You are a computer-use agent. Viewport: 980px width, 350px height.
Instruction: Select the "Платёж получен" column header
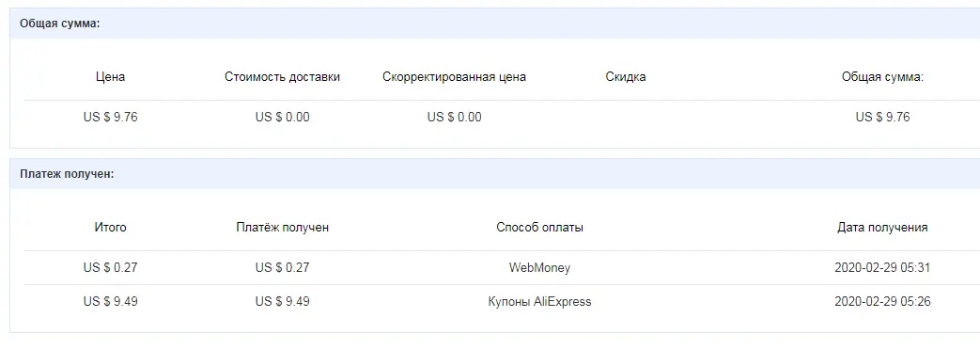[283, 228]
